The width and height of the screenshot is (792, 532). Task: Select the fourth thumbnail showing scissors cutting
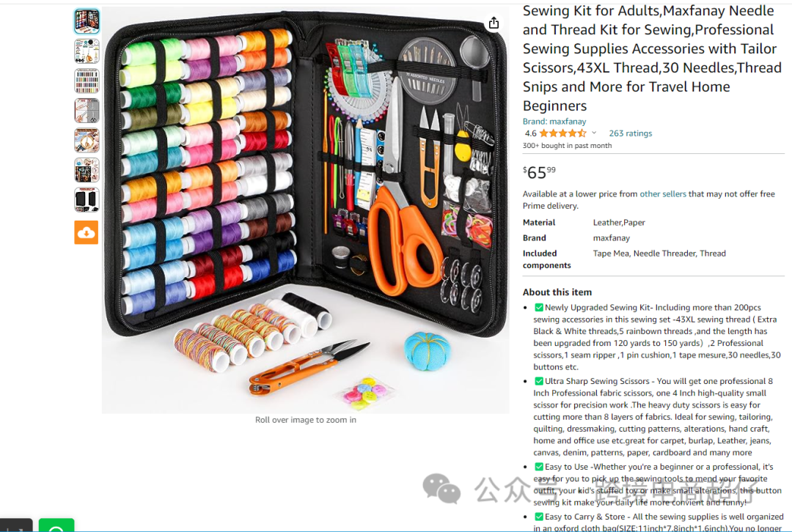(x=87, y=111)
